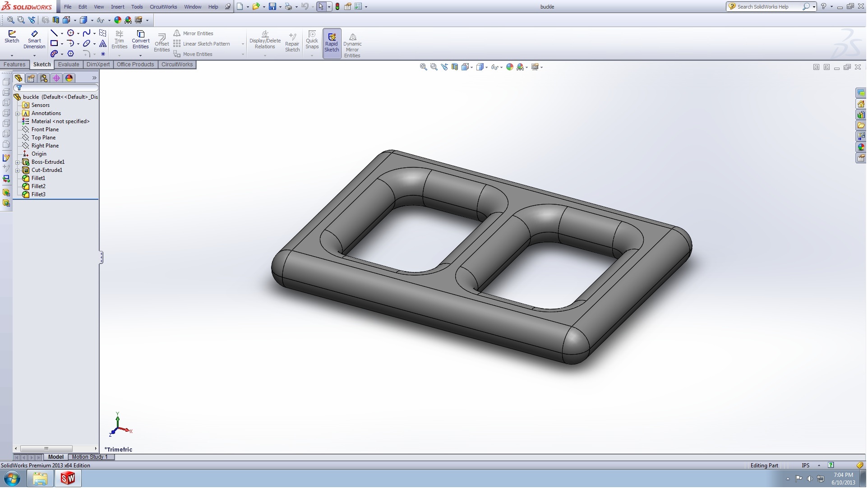Switch to the Office Products tab
Viewport: 868px width, 489px height.
[135, 65]
